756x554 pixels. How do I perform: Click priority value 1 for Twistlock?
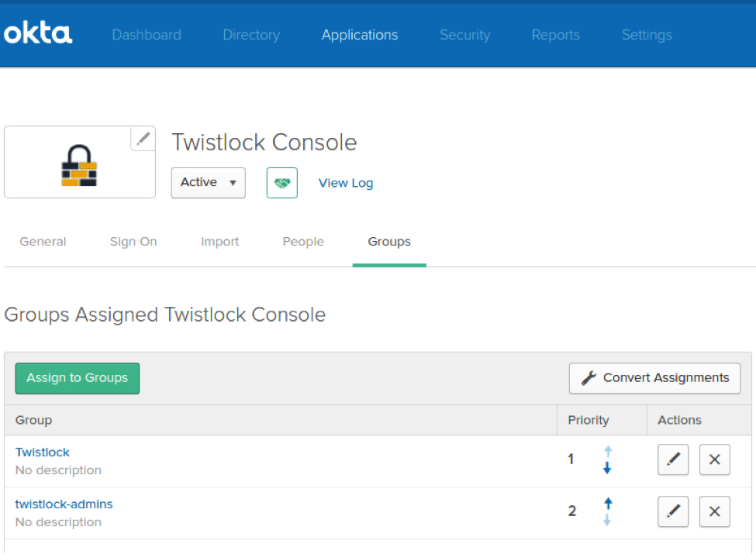tap(571, 459)
